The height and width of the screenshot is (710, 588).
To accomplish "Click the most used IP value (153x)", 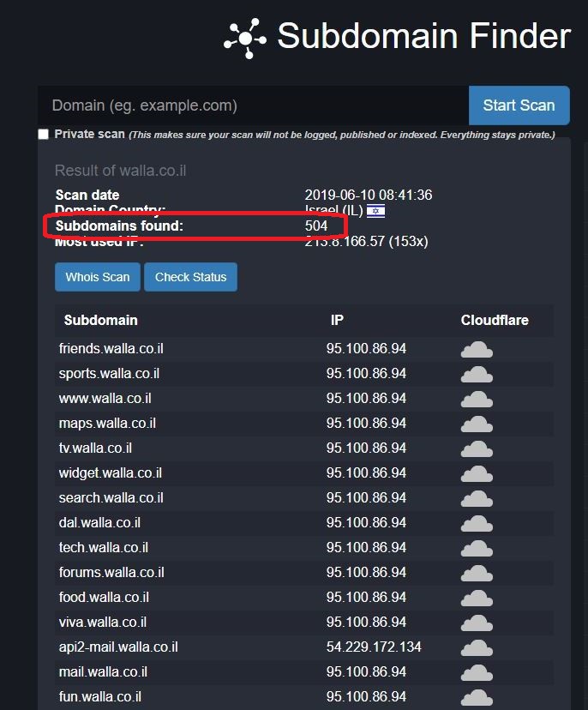I will click(366, 241).
